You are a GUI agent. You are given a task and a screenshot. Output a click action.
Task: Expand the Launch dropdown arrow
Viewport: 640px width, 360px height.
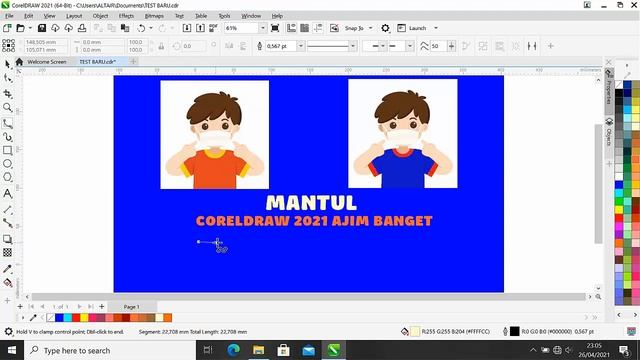coord(436,28)
